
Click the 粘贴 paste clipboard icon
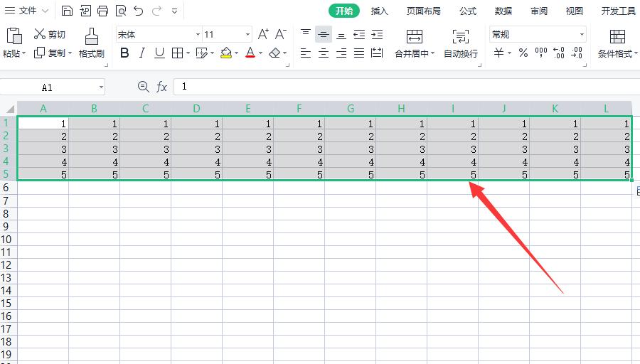(x=14, y=36)
